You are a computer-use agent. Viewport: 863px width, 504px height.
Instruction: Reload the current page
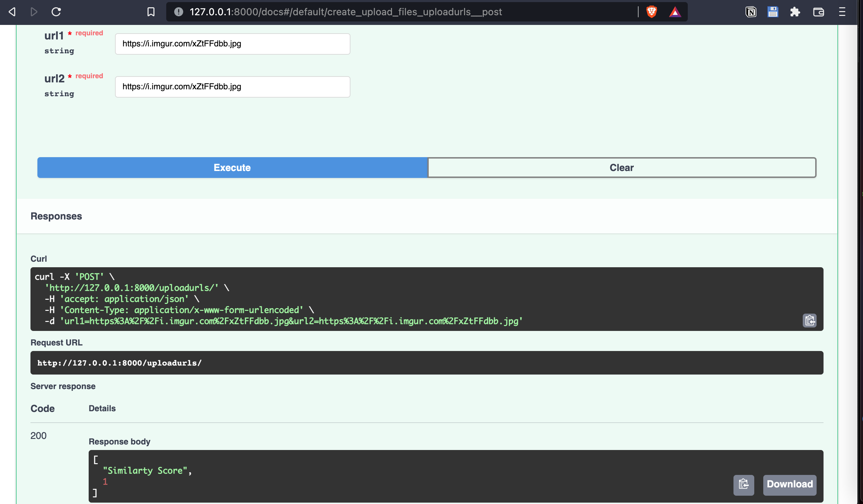[56, 12]
